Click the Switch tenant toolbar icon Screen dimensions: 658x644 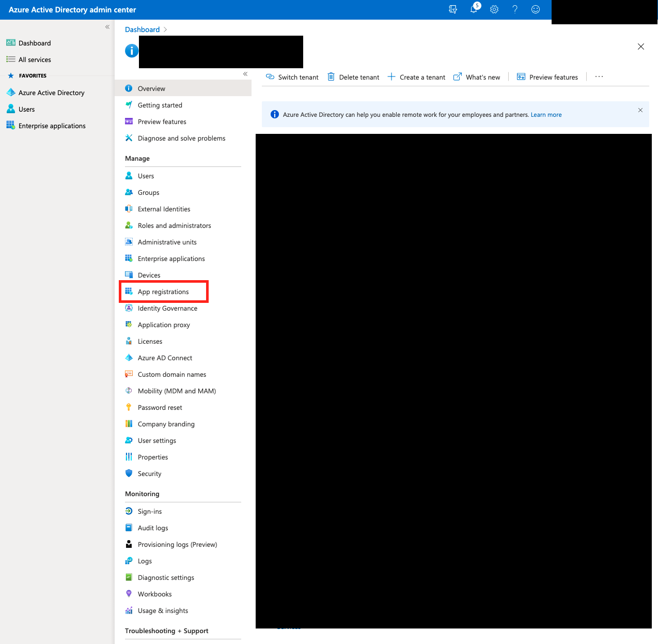[270, 76]
